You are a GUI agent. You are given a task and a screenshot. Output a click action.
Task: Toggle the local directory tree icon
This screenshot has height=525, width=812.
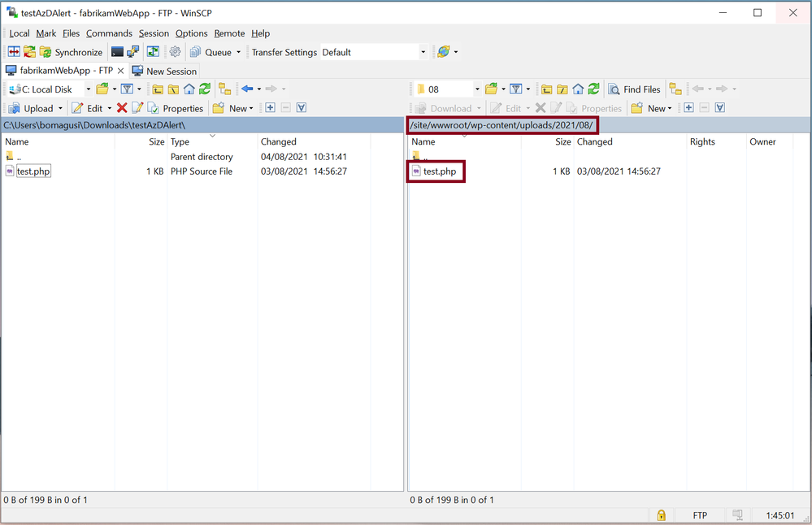225,89
